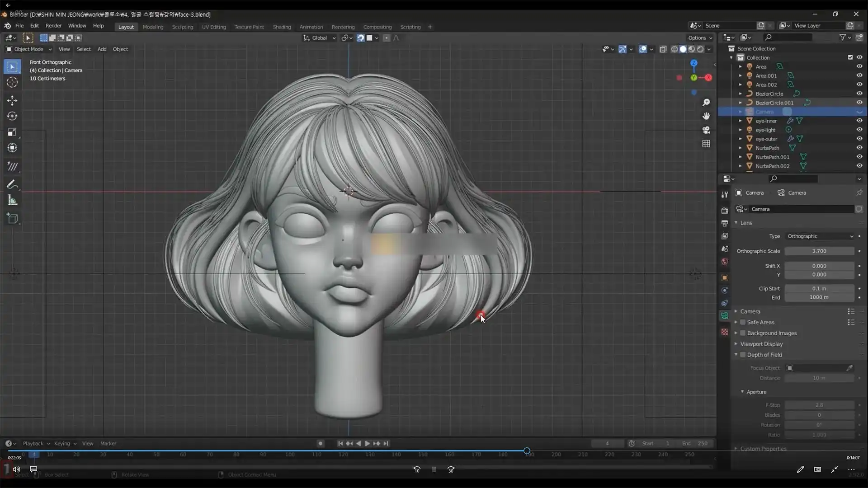This screenshot has height=488, width=868.
Task: Toggle the Collection checkbox in the outliner
Action: (x=850, y=57)
